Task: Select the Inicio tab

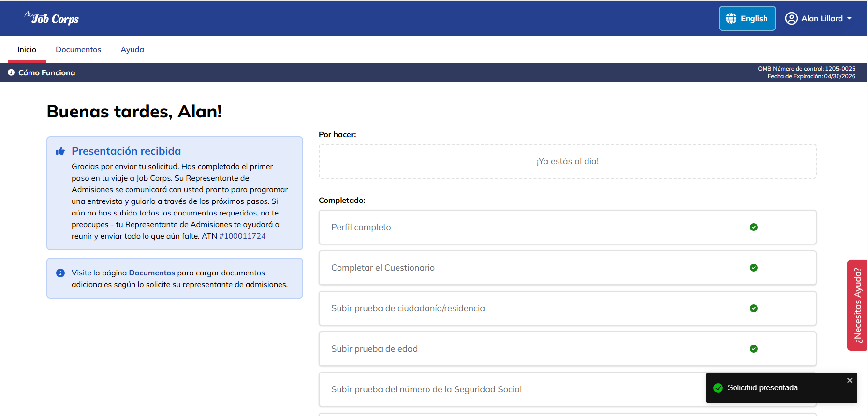Action: tap(27, 49)
